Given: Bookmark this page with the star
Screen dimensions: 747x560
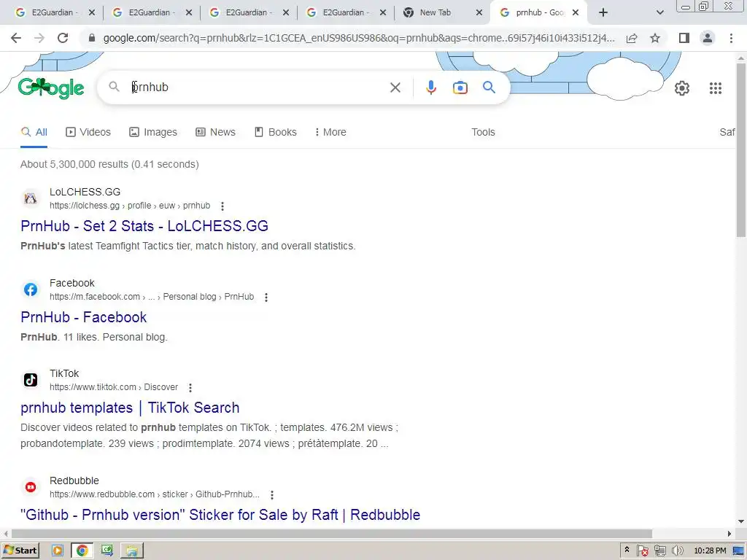Looking at the screenshot, I should 655,38.
